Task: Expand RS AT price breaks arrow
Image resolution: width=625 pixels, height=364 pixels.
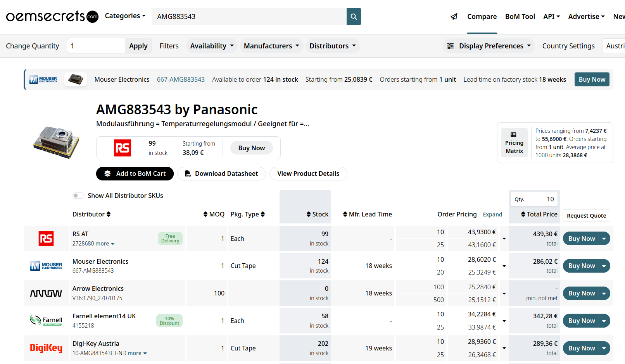Action: tap(504, 239)
